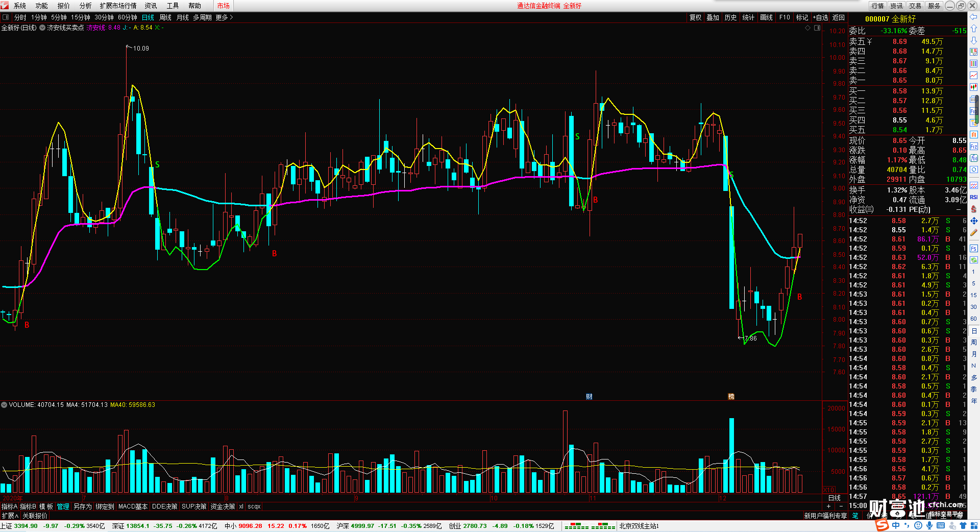This screenshot has height=532, width=980.
Task: Open the 叠加 overlay dropdown
Action: [713, 17]
